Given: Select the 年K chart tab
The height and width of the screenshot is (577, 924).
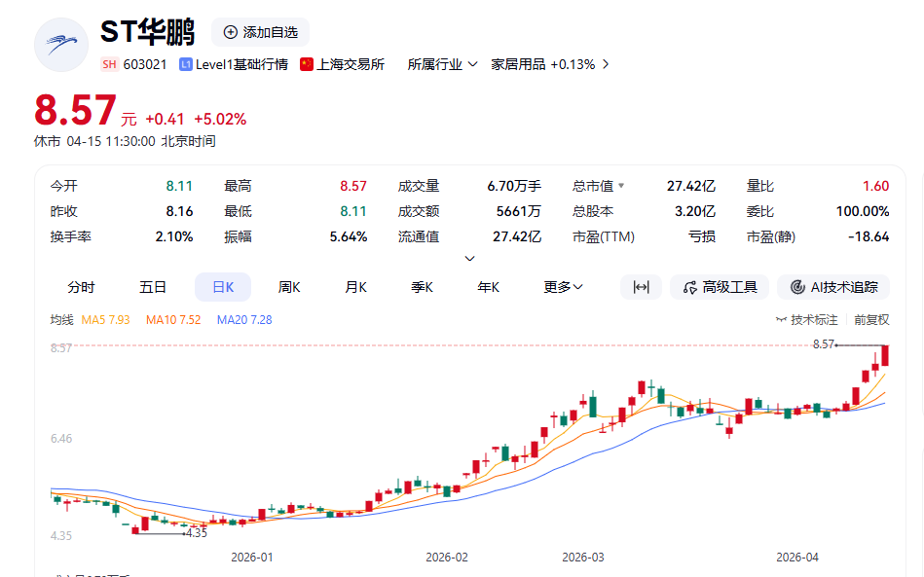Looking at the screenshot, I should pos(489,287).
